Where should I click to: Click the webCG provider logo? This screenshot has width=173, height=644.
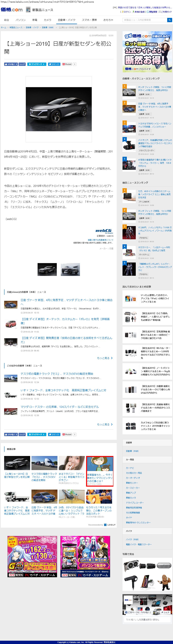click(x=104, y=231)
